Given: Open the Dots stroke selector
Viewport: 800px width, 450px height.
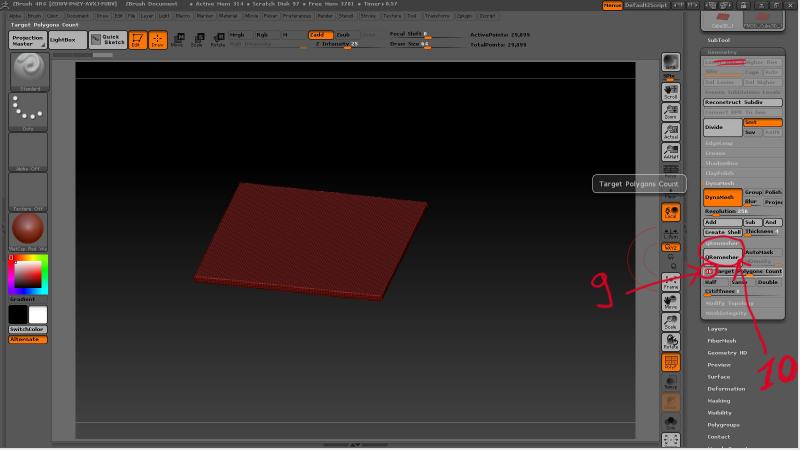Looking at the screenshot, I should point(29,111).
